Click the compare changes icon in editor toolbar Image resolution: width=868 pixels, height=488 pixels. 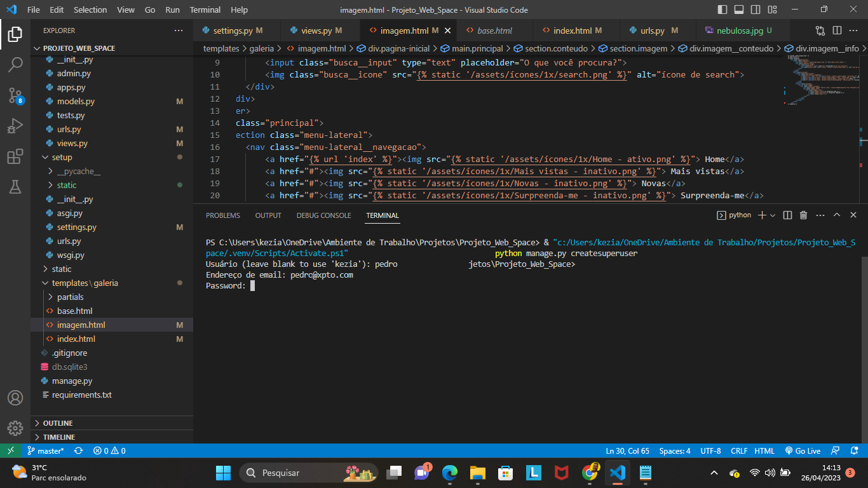click(820, 30)
